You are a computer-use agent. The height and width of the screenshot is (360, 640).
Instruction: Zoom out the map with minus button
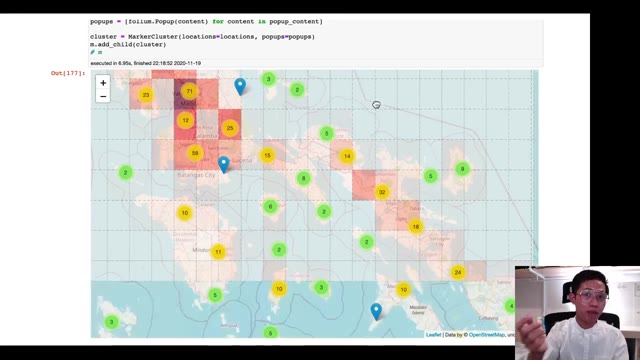(103, 96)
